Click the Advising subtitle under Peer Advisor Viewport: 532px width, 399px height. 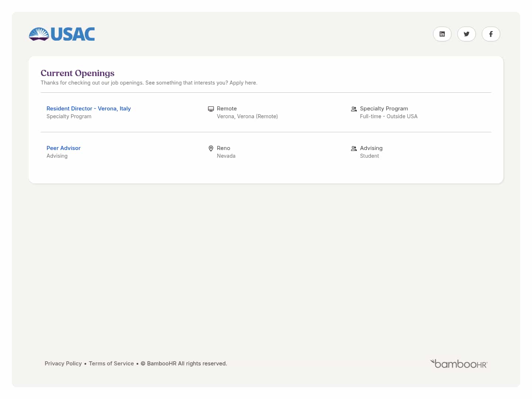57,156
